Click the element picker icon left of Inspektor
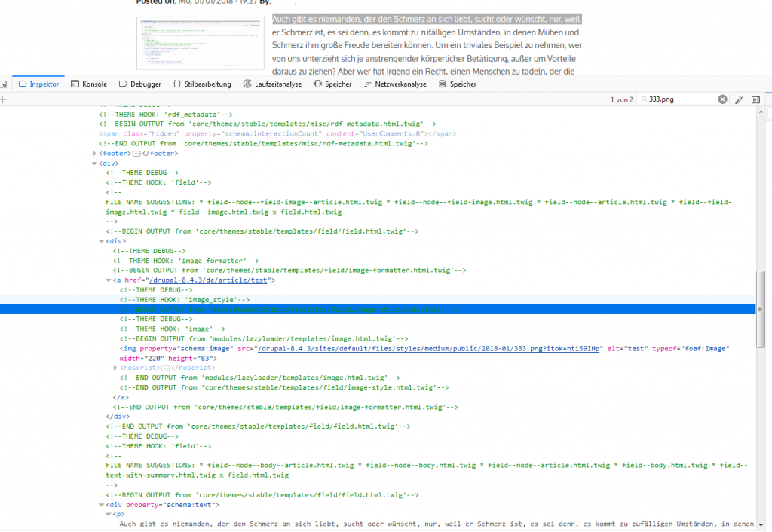The image size is (772, 532). point(5,84)
